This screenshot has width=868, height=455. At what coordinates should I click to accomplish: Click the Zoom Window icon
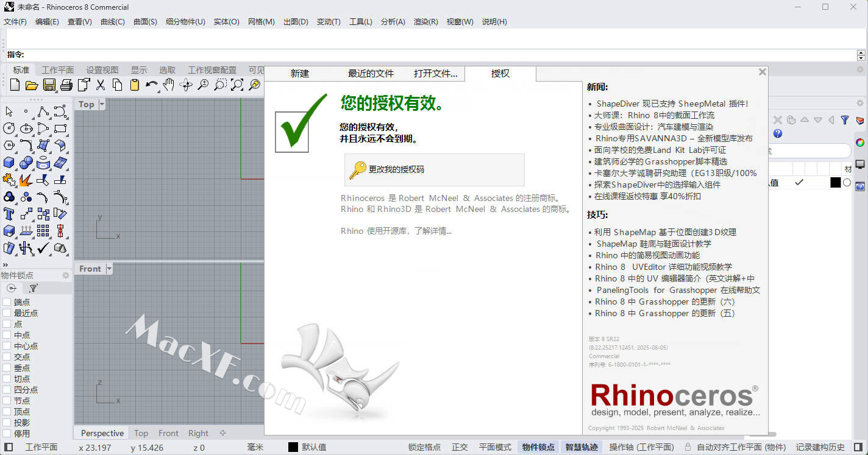click(x=220, y=85)
